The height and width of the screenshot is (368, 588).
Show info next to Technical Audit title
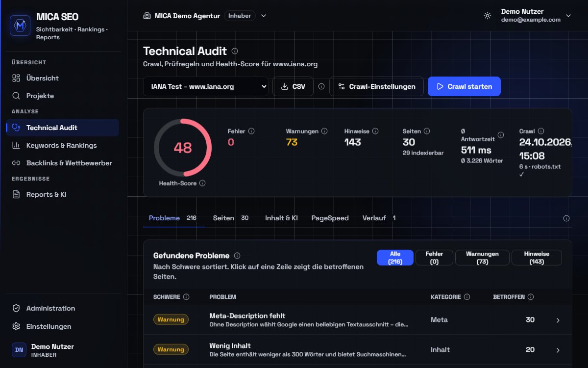pyautogui.click(x=235, y=51)
